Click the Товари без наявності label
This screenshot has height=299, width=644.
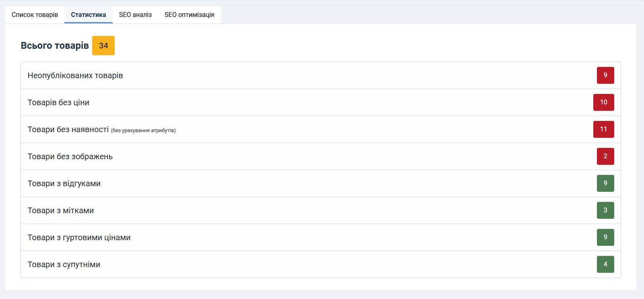tap(68, 129)
